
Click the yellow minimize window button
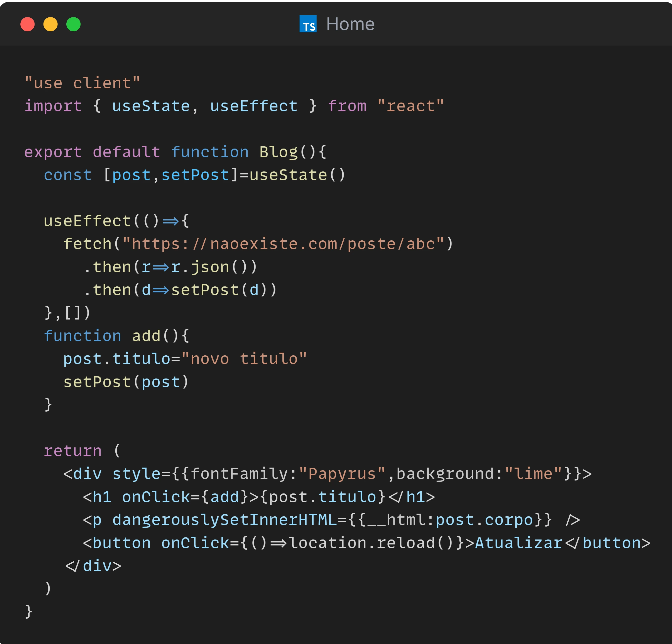50,24
